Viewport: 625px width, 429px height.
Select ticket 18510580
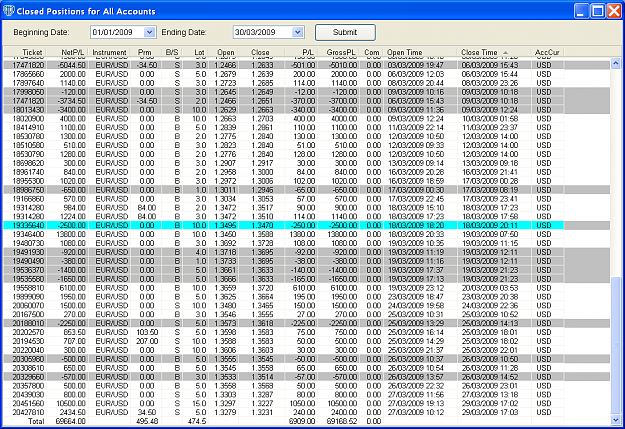28,145
